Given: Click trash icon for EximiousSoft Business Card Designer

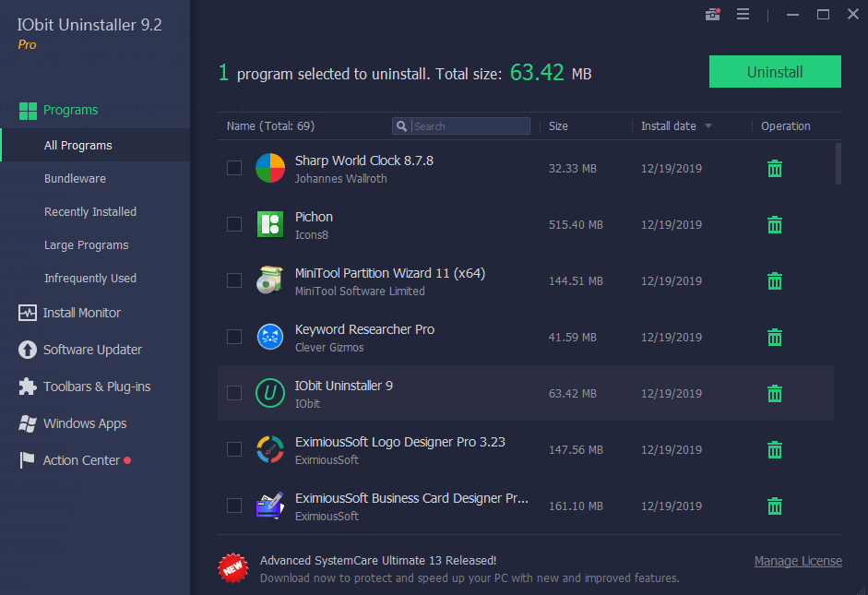Looking at the screenshot, I should pos(775,506).
